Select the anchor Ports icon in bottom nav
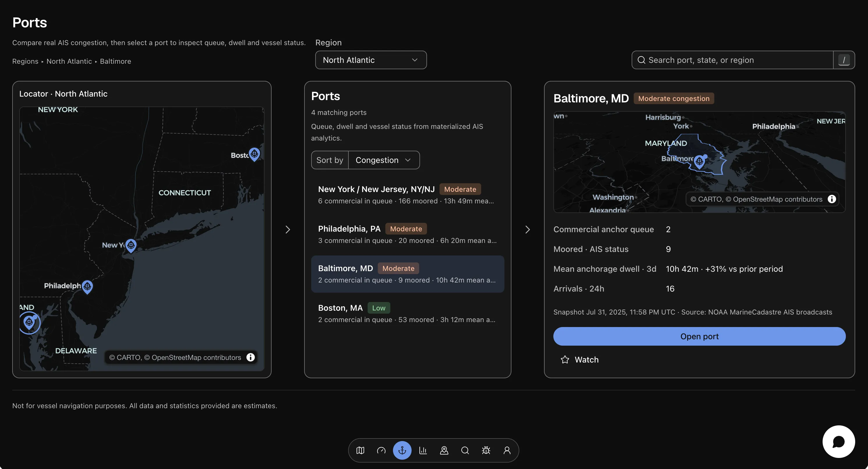 tap(402, 450)
